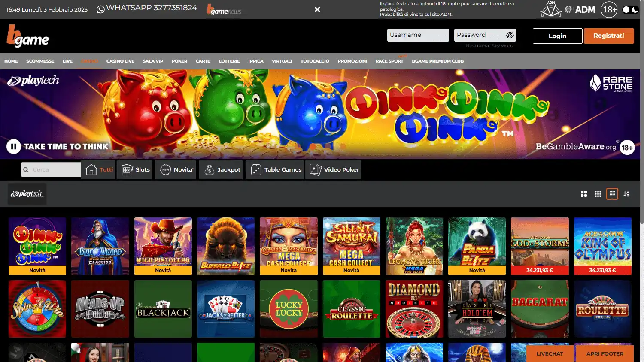Open Premium Blackjack game

[163, 309]
